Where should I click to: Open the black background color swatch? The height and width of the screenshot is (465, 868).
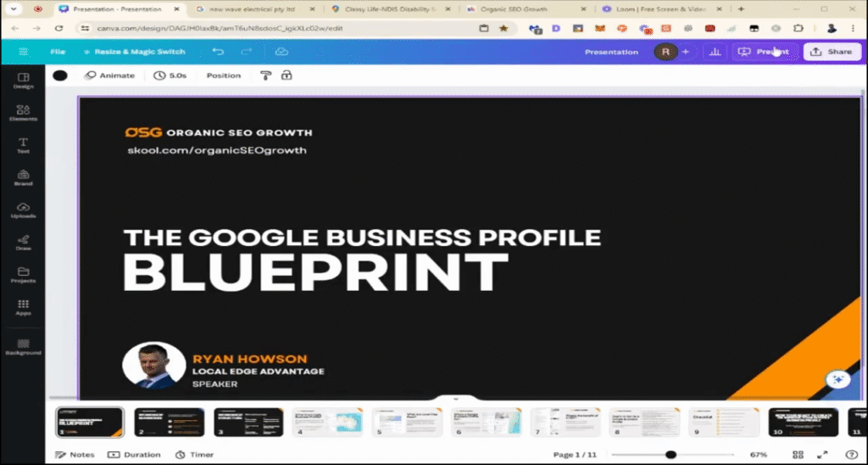pyautogui.click(x=60, y=76)
